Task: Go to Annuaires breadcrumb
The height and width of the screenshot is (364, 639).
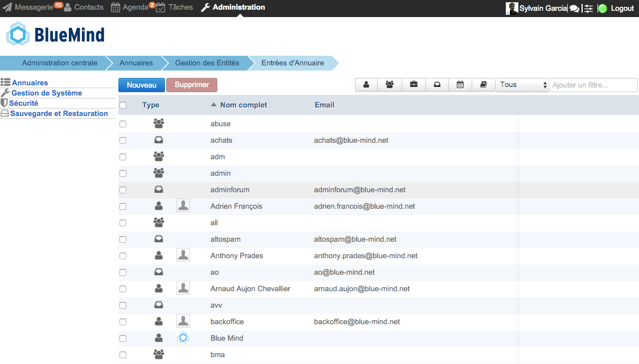Action: coord(136,63)
